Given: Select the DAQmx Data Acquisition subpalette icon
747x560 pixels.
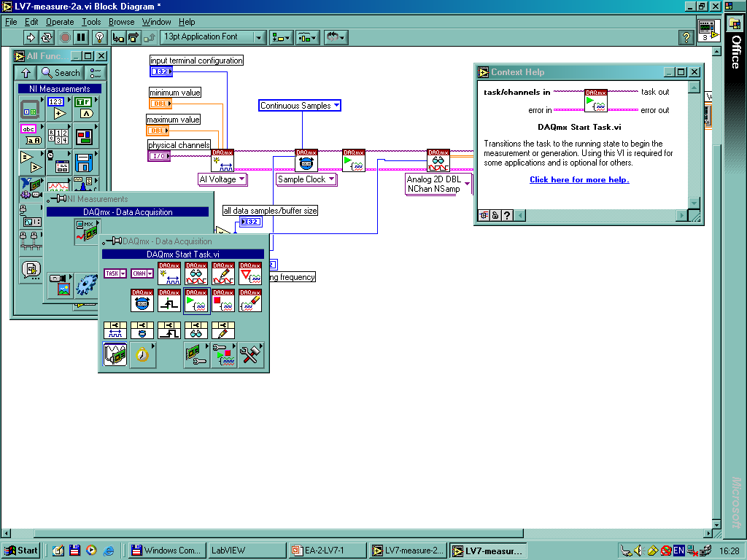Looking at the screenshot, I should pos(88,231).
